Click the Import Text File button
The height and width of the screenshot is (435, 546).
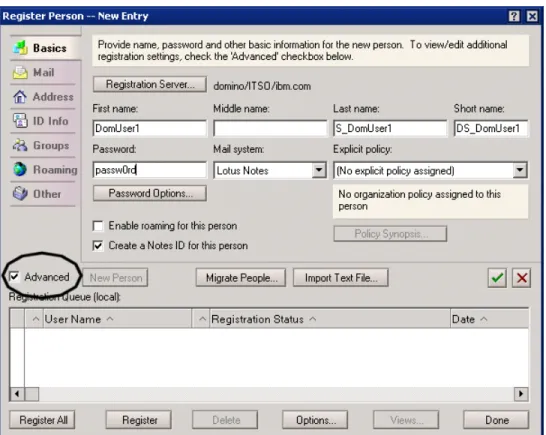pyautogui.click(x=341, y=278)
